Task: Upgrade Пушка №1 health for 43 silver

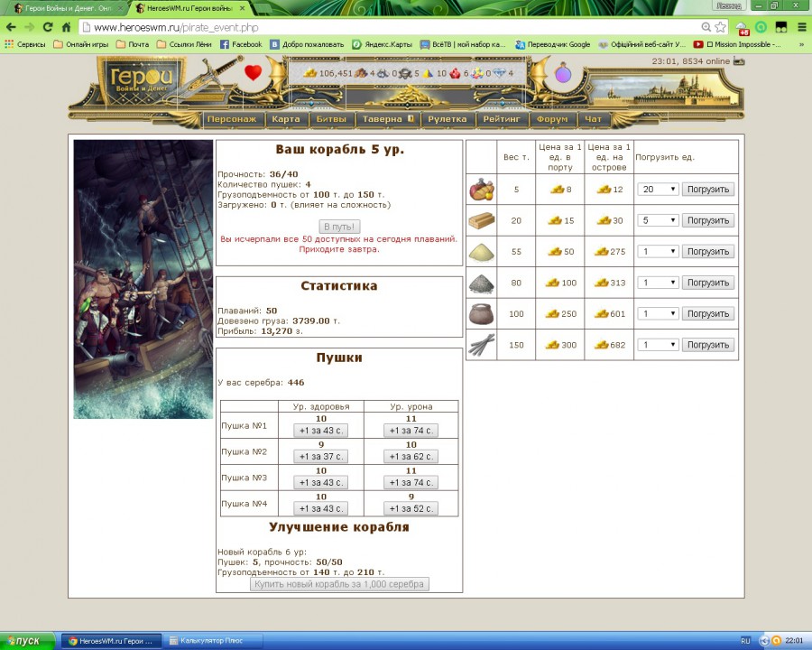Action: tap(320, 432)
